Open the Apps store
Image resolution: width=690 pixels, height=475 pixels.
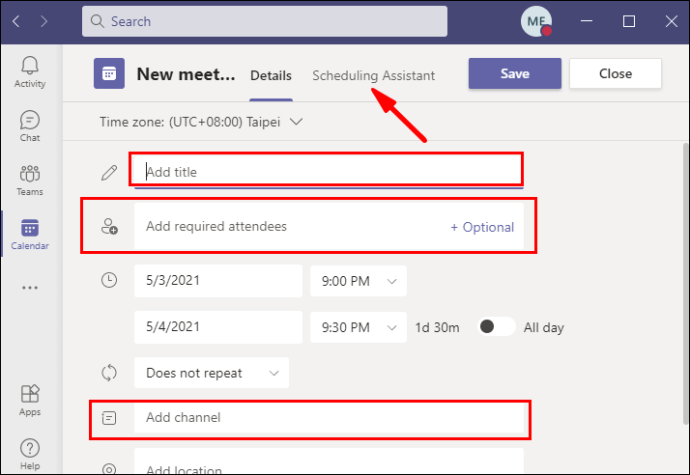pos(30,400)
